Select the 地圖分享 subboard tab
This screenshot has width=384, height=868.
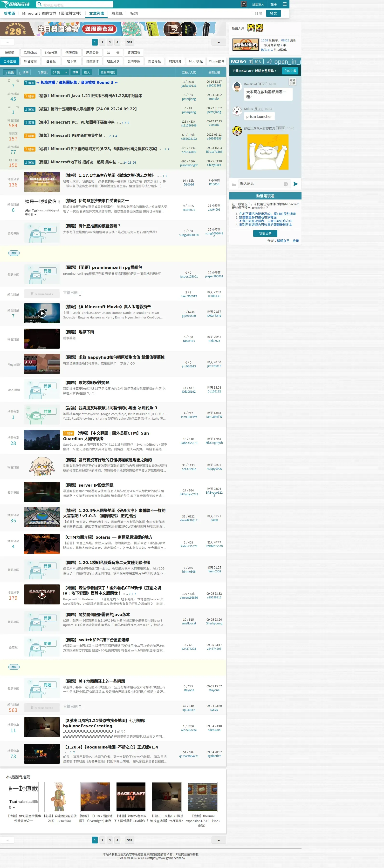(x=113, y=61)
